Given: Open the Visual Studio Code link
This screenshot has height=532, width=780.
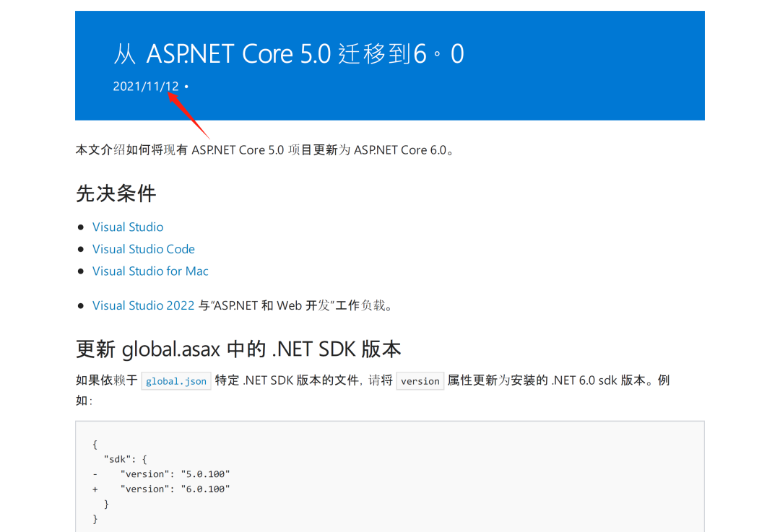Looking at the screenshot, I should click(x=143, y=249).
